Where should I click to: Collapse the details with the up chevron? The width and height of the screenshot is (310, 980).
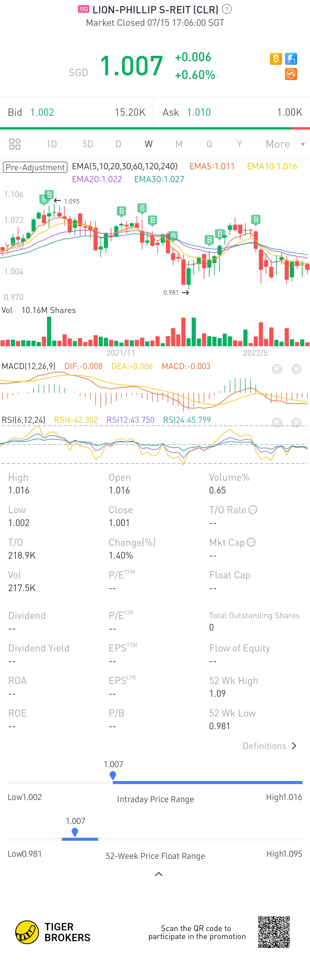click(159, 874)
